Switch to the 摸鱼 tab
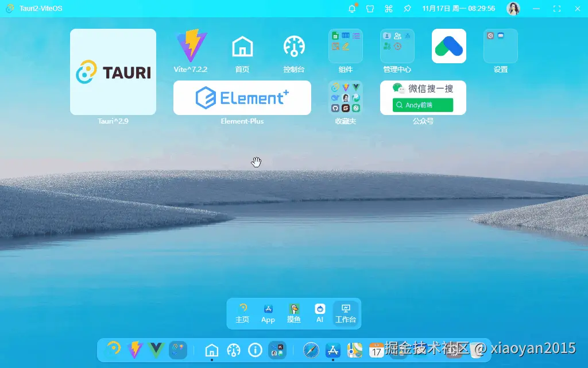This screenshot has height=368, width=588. (294, 313)
